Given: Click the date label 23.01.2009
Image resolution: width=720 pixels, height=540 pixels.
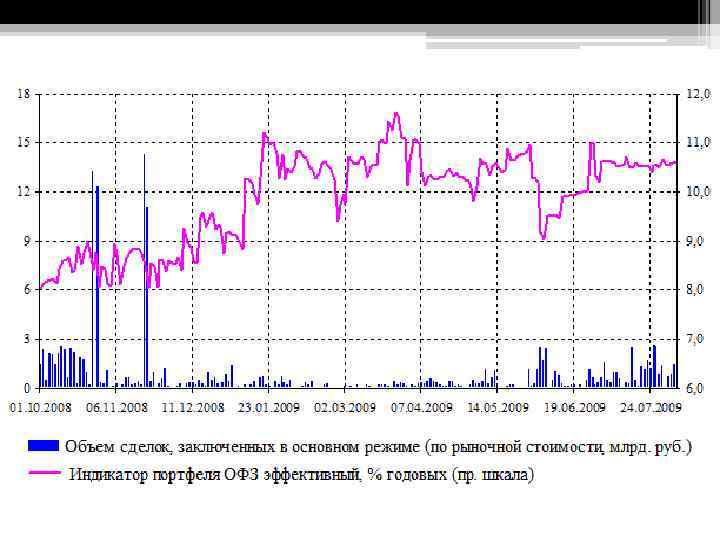Looking at the screenshot, I should 269,407.
